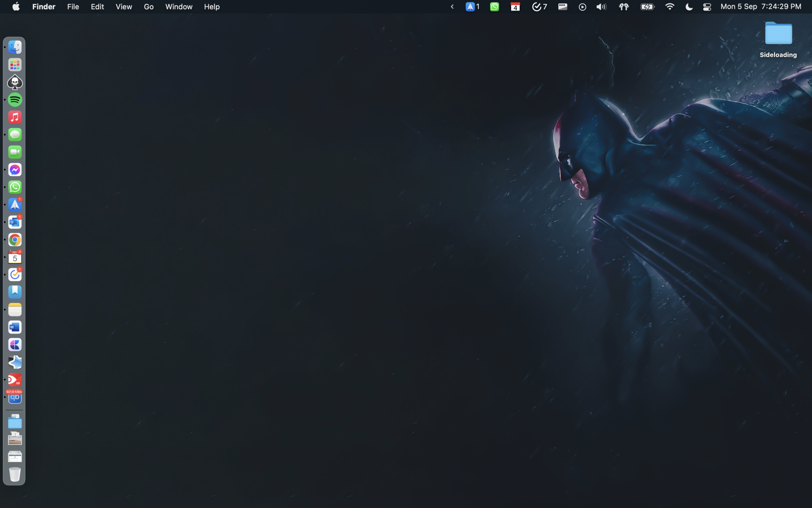The width and height of the screenshot is (812, 508).
Task: Open the Wi-Fi menu
Action: pyautogui.click(x=670, y=7)
